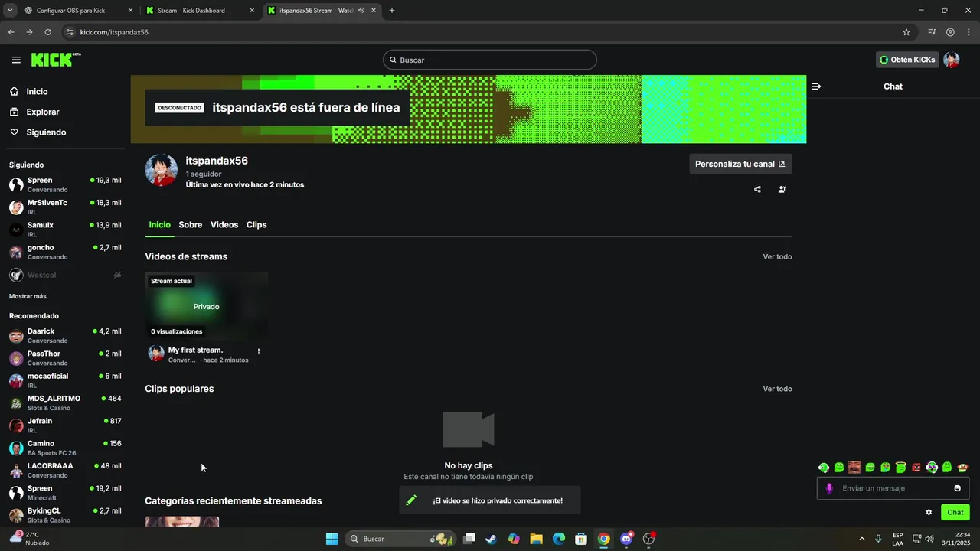Open goncho channel in sidebar

(x=65, y=252)
